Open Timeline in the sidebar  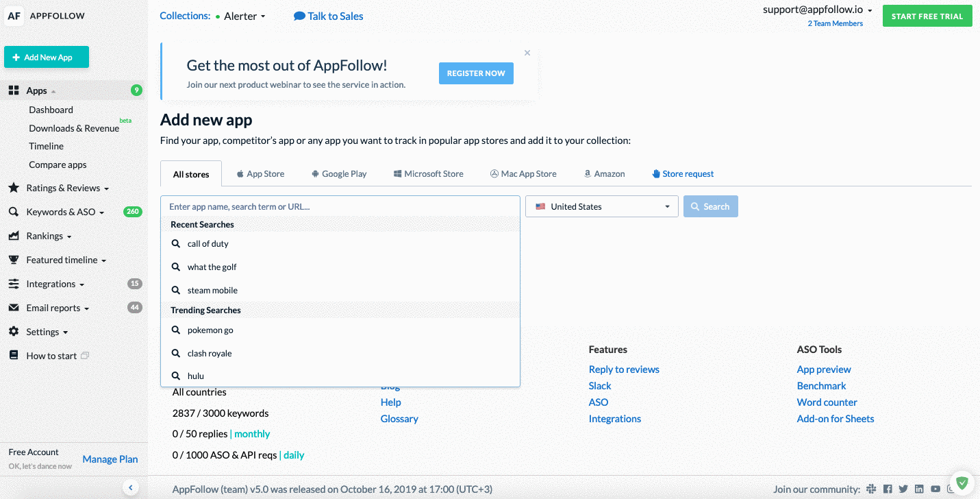click(46, 146)
